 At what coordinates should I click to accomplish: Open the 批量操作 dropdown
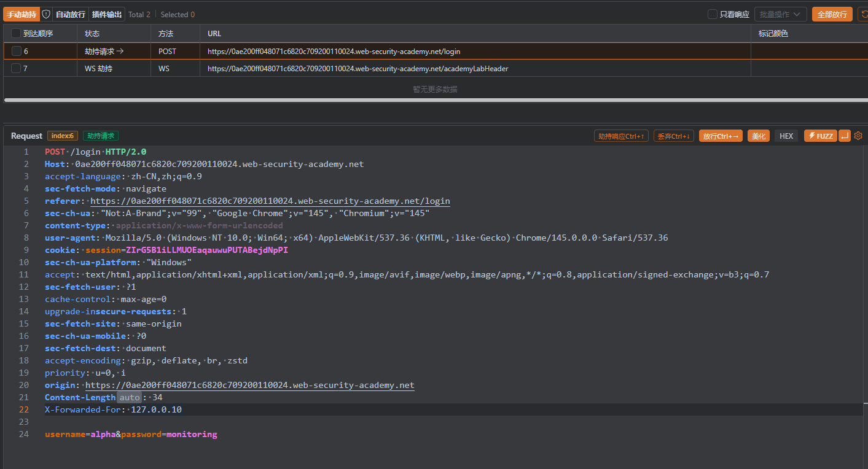click(x=780, y=14)
